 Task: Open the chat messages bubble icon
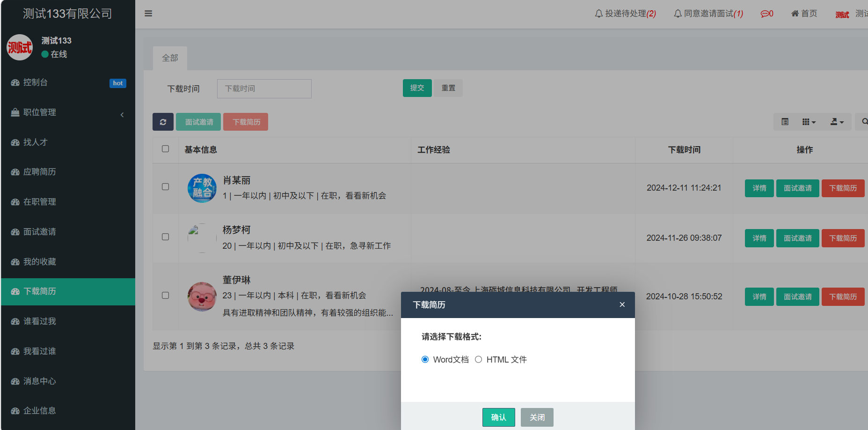click(766, 14)
